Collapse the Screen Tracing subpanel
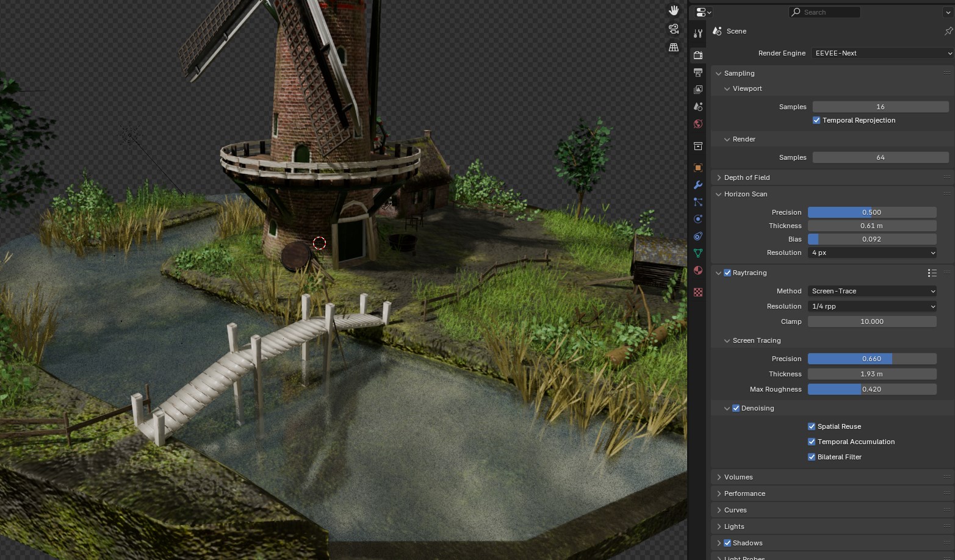This screenshot has height=560, width=955. 727,340
